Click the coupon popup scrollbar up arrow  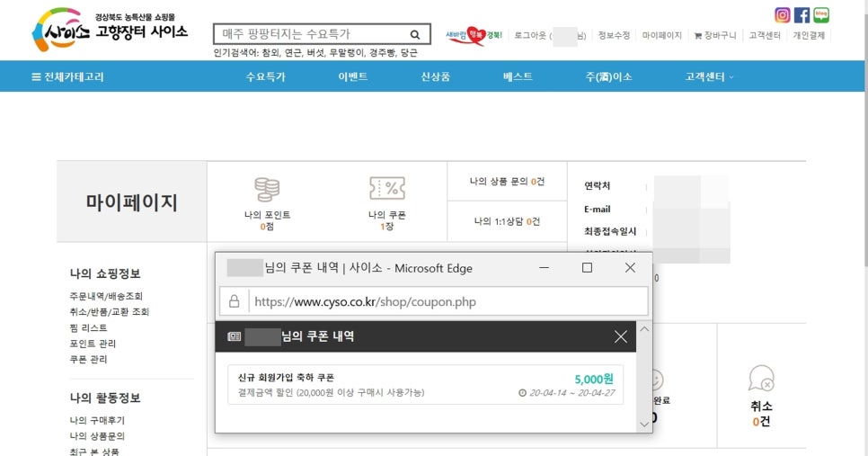(x=644, y=329)
